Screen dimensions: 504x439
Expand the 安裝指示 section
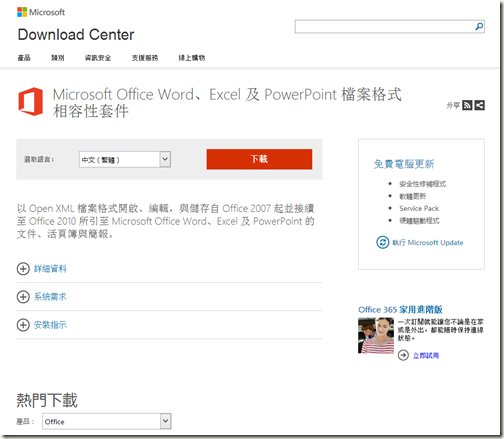coord(42,325)
